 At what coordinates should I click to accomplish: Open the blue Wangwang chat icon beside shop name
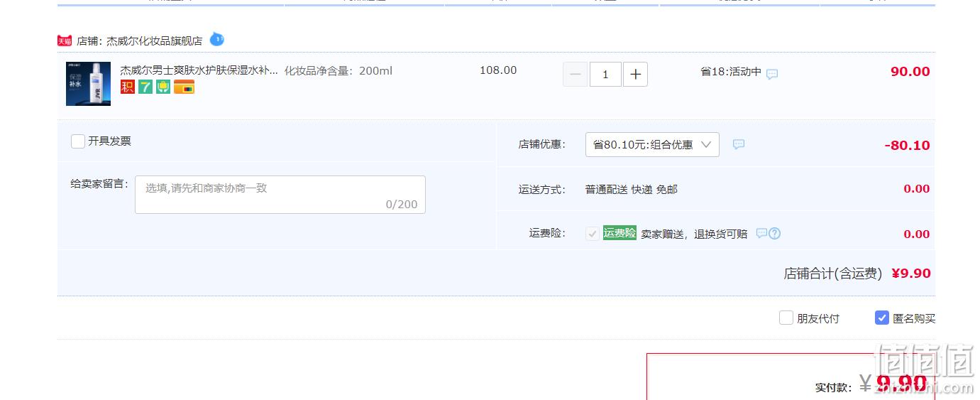pos(217,39)
